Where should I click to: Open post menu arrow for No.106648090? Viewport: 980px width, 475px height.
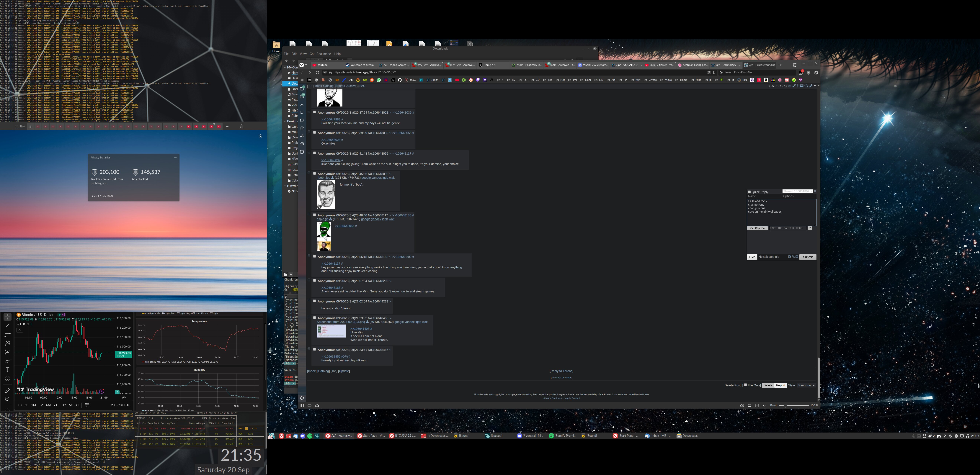pos(390,174)
